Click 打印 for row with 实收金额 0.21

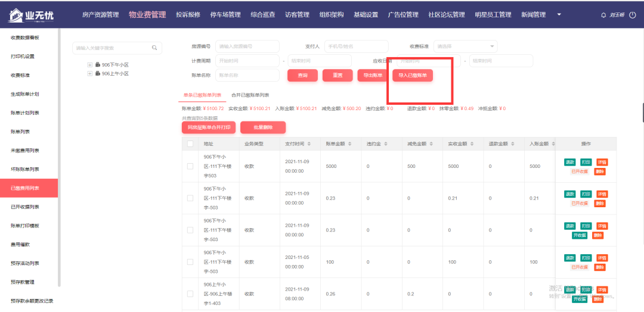coord(586,194)
